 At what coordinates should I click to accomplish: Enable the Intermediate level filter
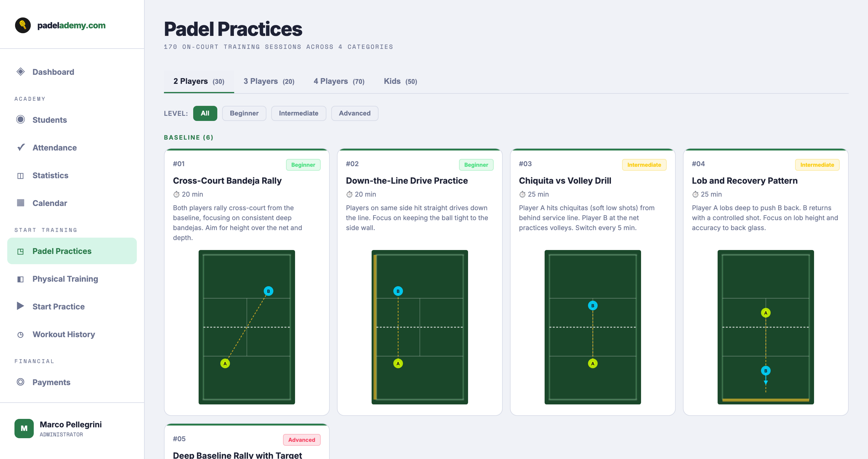point(299,113)
